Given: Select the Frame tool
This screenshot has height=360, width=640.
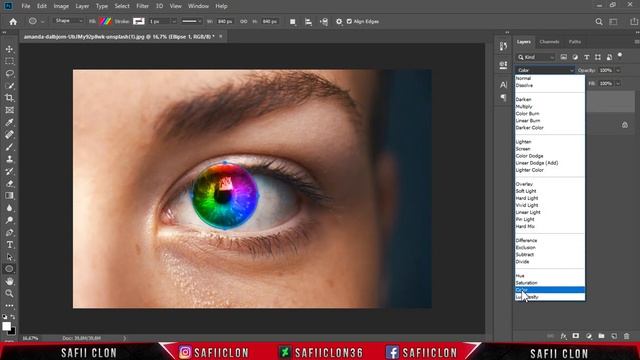Looking at the screenshot, I should point(9,110).
